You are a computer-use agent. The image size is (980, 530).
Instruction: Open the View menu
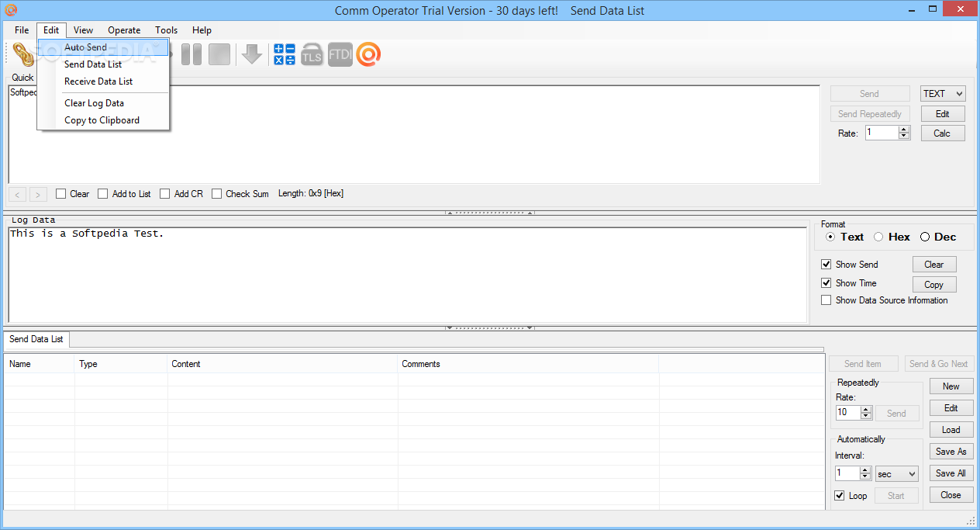click(84, 30)
